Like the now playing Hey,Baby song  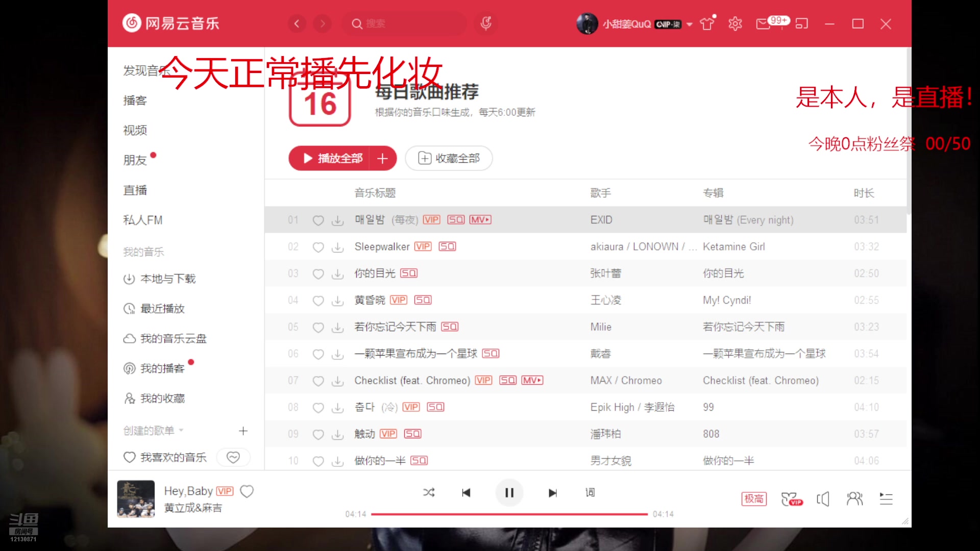247,491
